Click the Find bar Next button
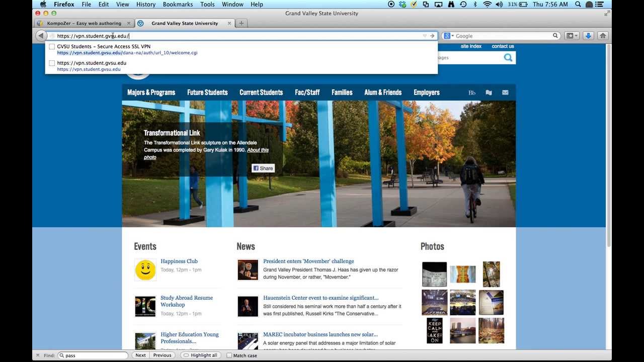This screenshot has height=362, width=644. point(140,355)
